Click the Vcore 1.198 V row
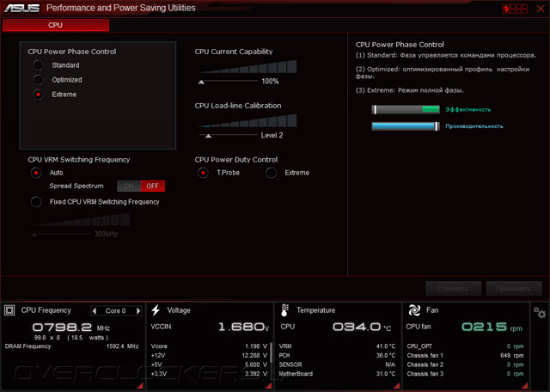This screenshot has width=550, height=392. pos(209,346)
